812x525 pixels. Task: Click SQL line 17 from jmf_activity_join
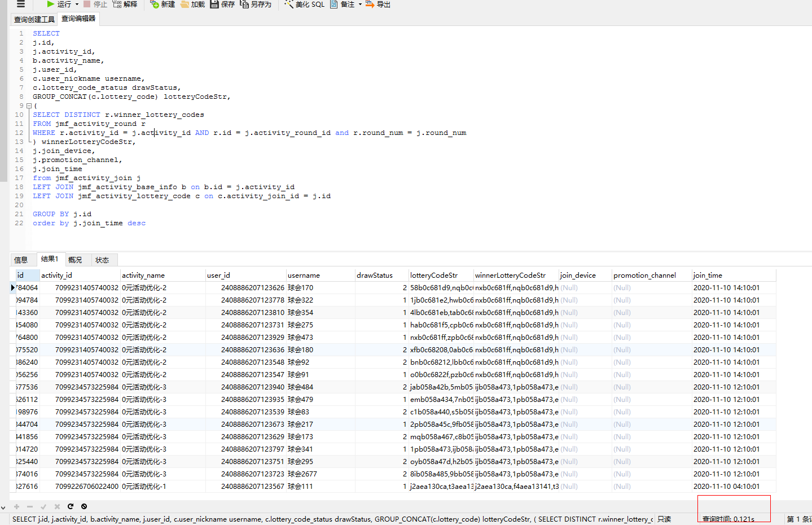[86, 178]
